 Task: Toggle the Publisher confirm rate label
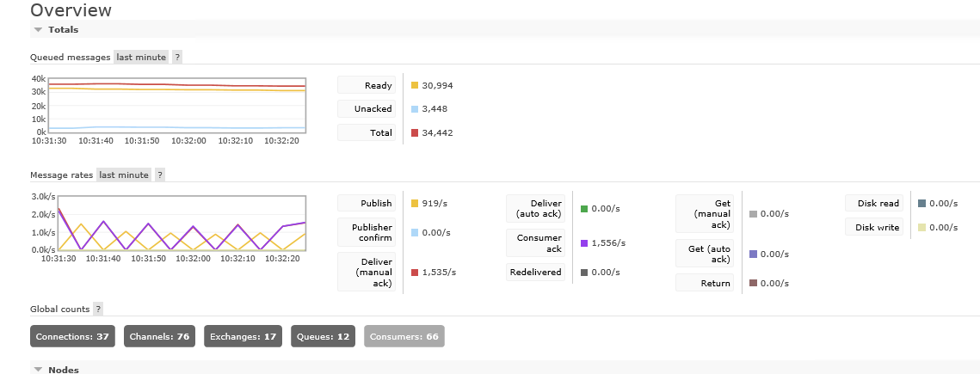367,232
